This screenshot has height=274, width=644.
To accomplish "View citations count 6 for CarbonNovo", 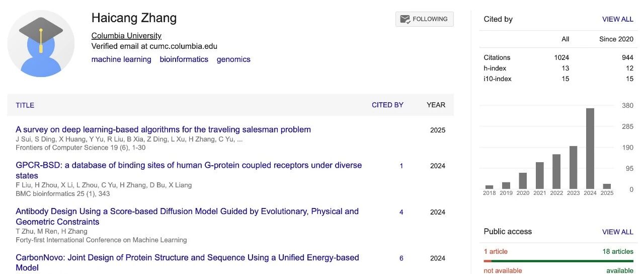I will (401, 258).
